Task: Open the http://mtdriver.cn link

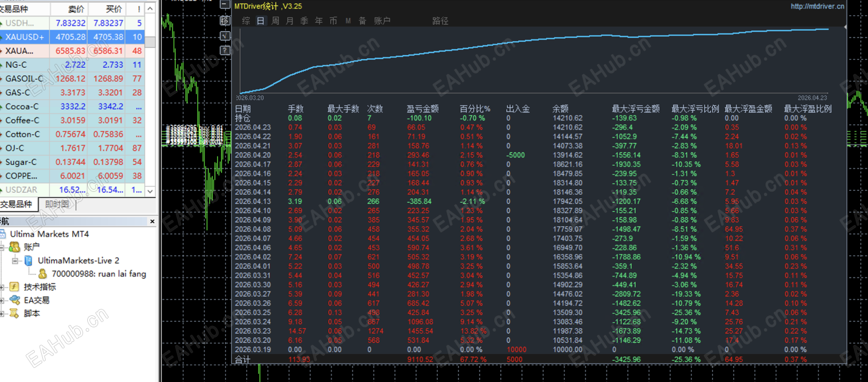Action: tap(817, 6)
